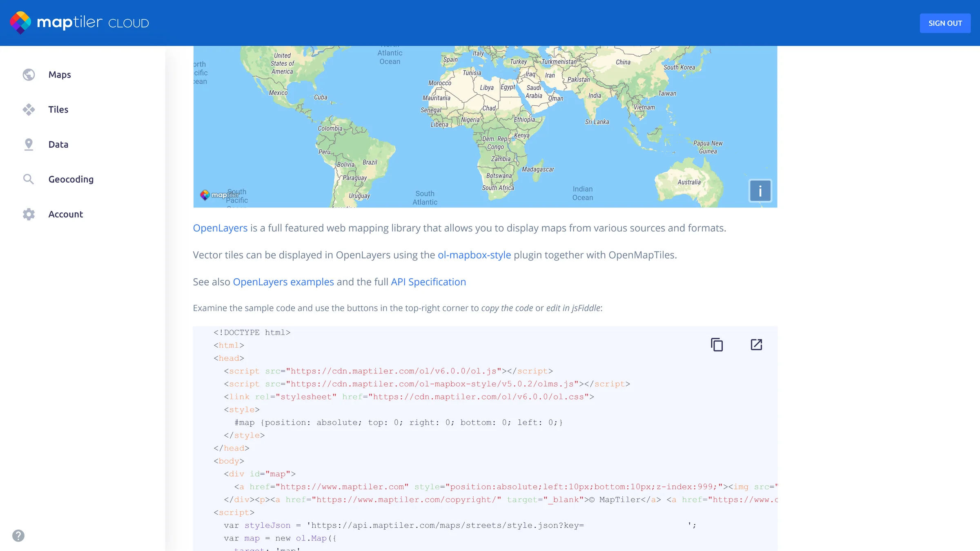The width and height of the screenshot is (980, 551).
Task: Click the Madagascar label on the map
Action: coord(538,169)
